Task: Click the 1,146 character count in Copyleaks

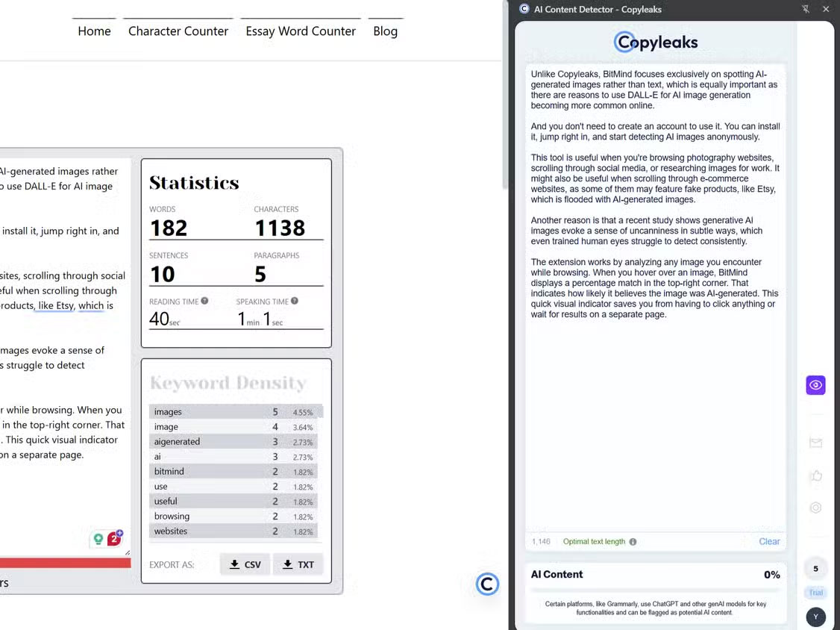Action: [541, 541]
